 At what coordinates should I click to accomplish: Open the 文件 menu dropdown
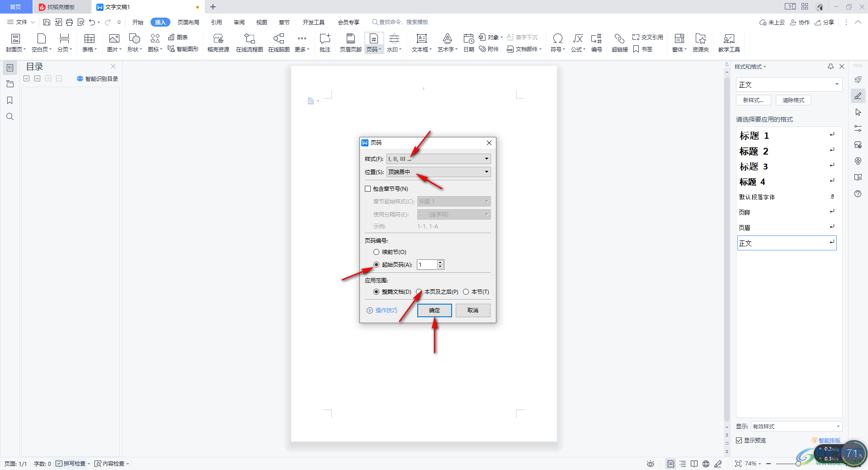[x=21, y=22]
